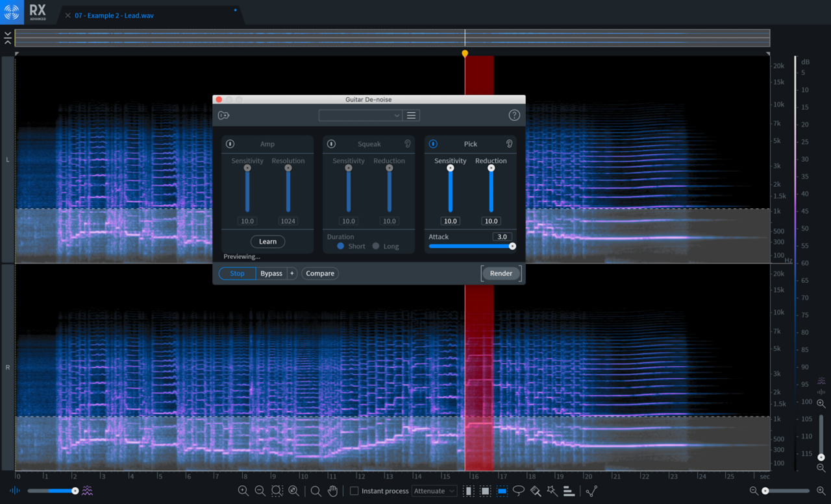831x504 pixels.
Task: Click the Pick Attack slider handle
Action: [x=512, y=246]
